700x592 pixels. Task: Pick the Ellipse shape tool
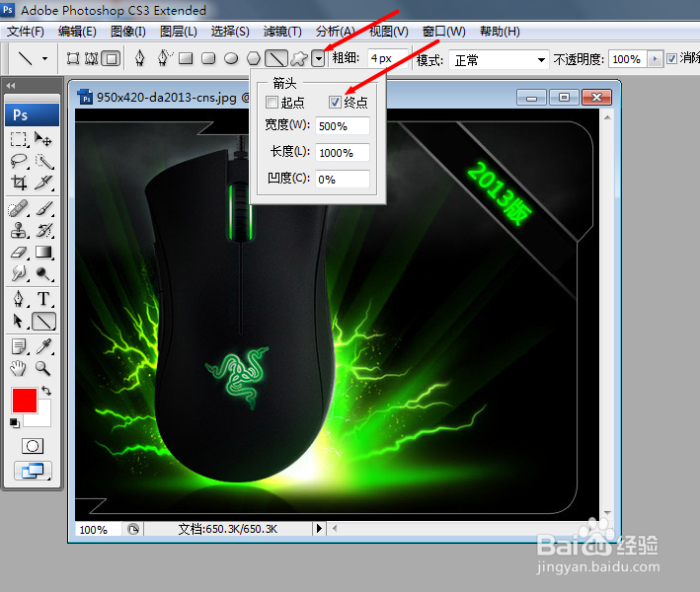[x=231, y=58]
